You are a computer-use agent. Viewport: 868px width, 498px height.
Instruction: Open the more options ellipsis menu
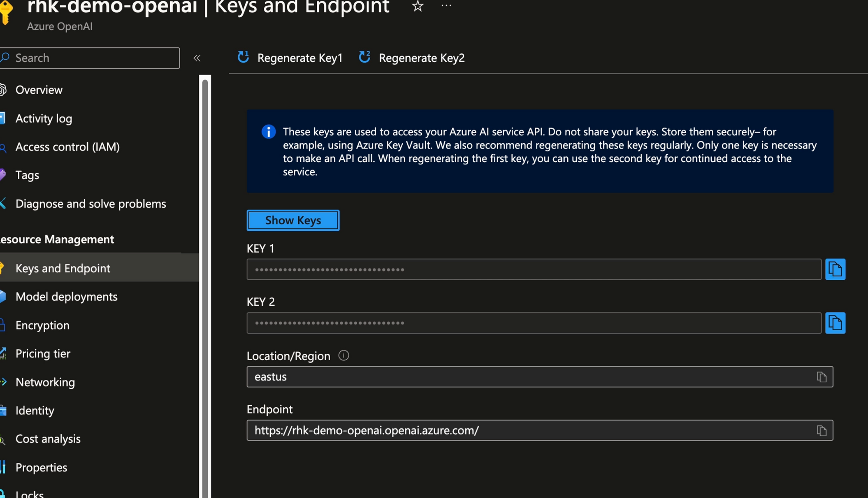446,6
